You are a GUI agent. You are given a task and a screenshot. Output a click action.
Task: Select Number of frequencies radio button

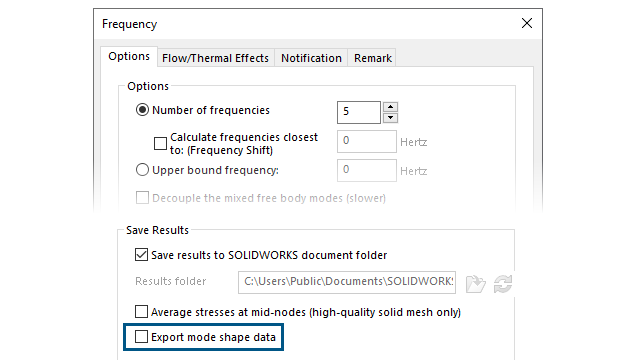(142, 110)
